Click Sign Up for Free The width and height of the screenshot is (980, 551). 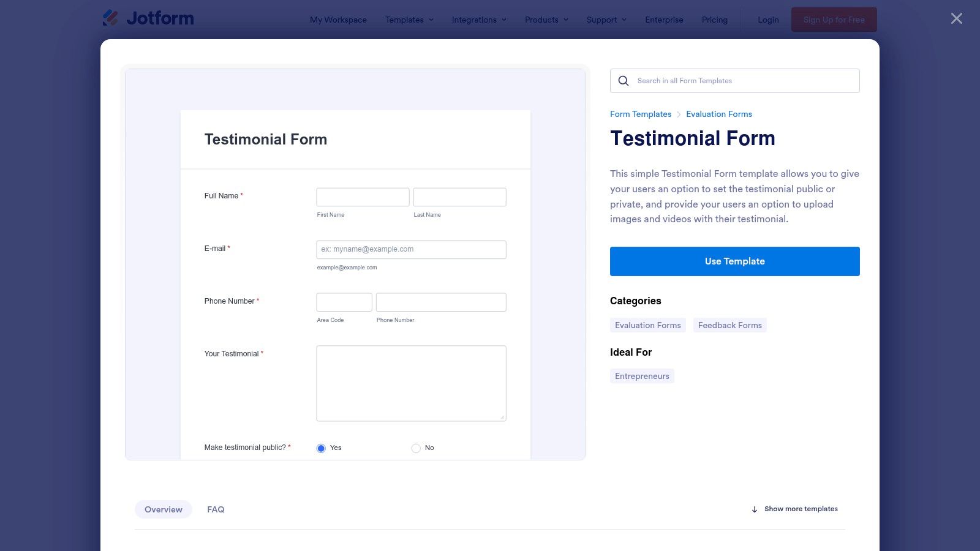(834, 19)
